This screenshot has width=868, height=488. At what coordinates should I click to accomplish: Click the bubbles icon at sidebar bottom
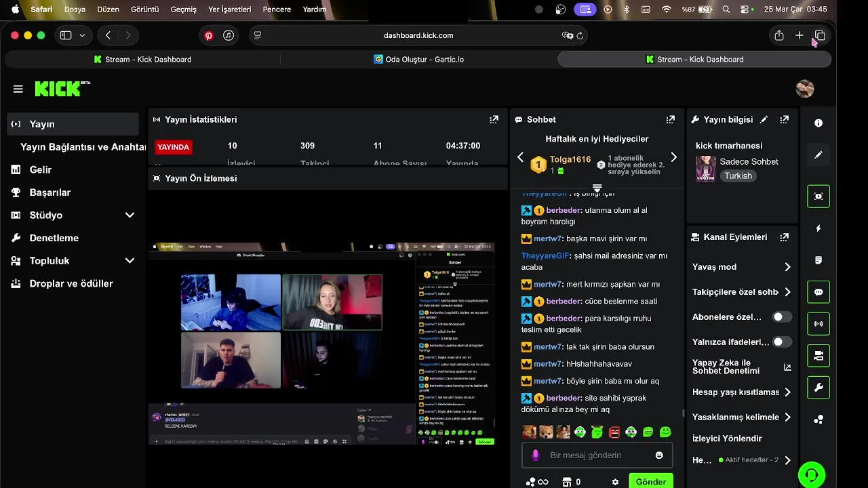[x=818, y=420]
